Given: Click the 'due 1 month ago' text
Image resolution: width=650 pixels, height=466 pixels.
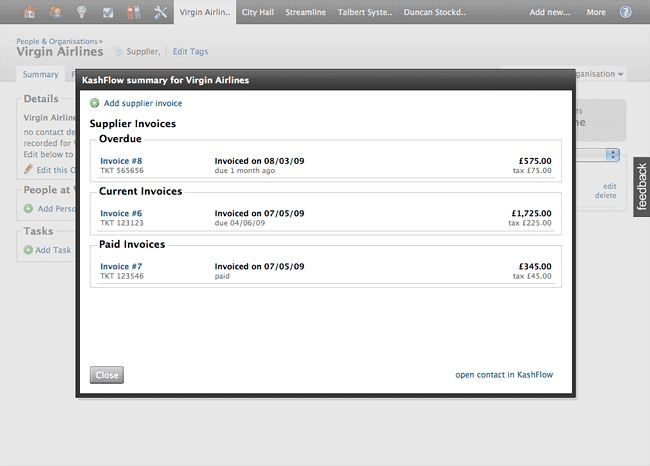Looking at the screenshot, I should 245,170.
